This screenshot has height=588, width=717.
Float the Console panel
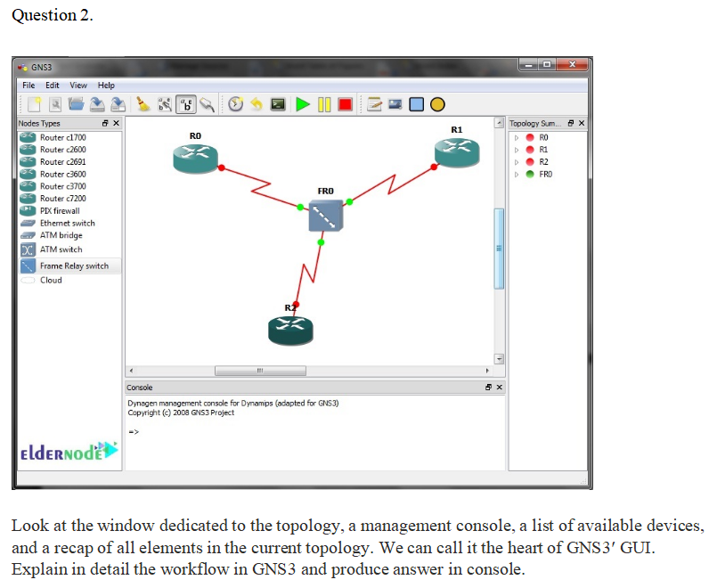[488, 388]
